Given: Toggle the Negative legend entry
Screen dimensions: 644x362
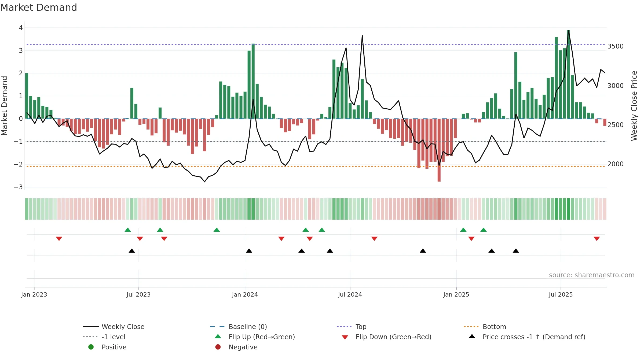Looking at the screenshot, I should 236,347.
